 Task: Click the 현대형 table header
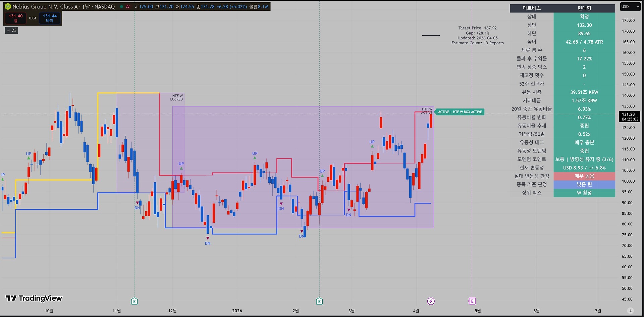pyautogui.click(x=584, y=8)
